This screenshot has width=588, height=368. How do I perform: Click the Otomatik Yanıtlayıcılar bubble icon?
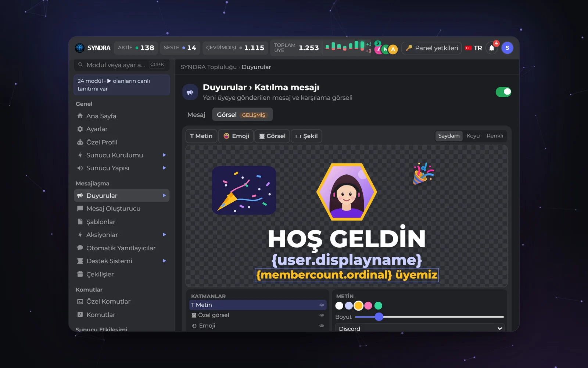click(80, 248)
